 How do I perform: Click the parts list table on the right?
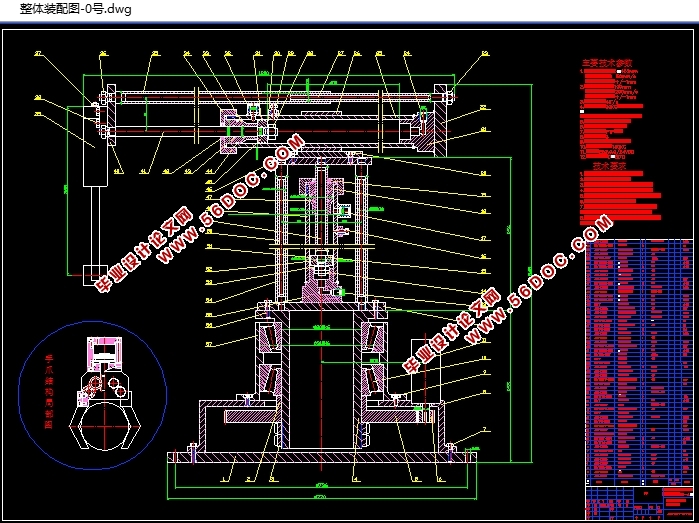click(x=636, y=360)
